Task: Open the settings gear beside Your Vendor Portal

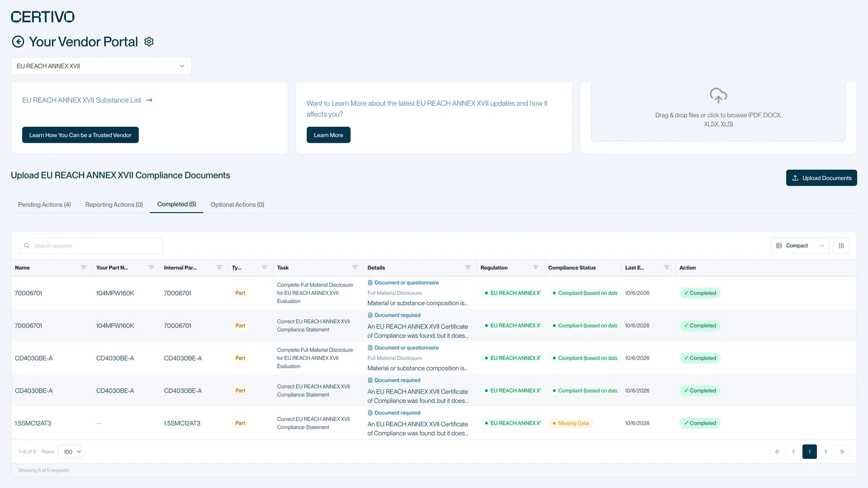Action: 149,42
